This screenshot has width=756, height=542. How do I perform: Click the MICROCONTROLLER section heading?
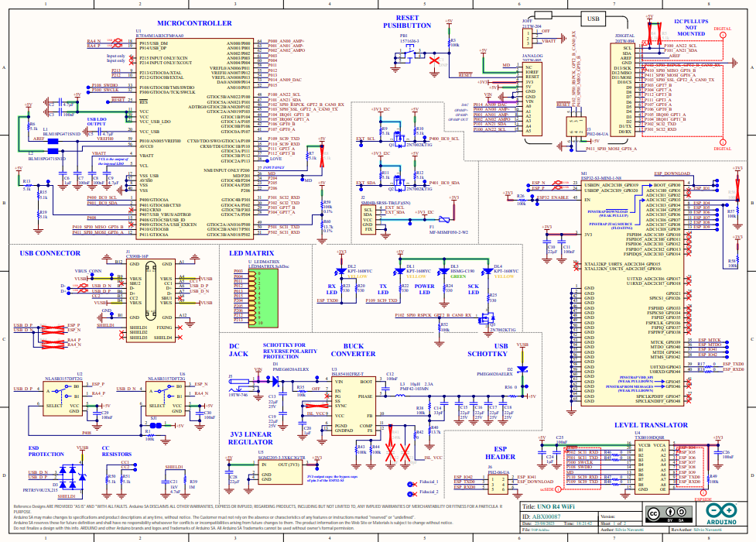194,23
